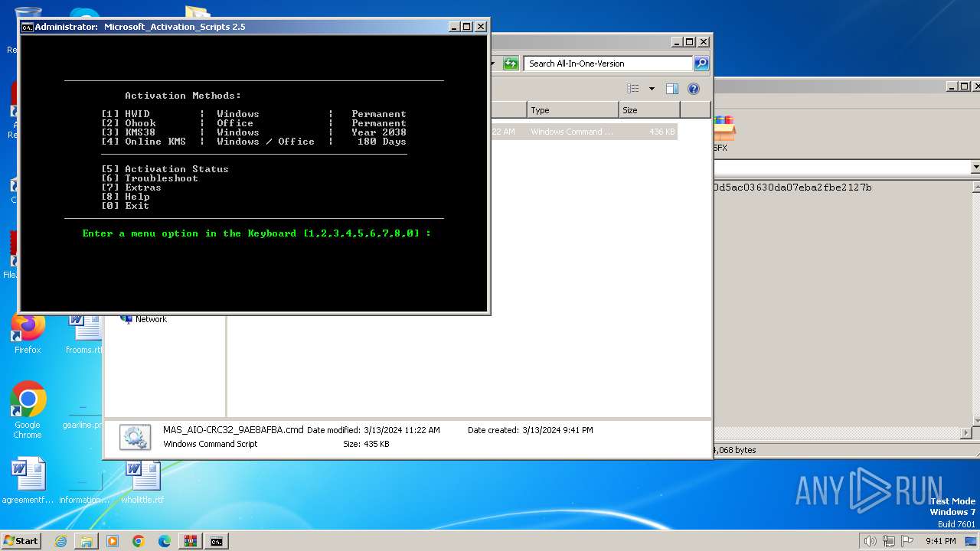Click the 9:41 PM taskbar clock
This screenshot has height=551, width=980.
[x=941, y=541]
